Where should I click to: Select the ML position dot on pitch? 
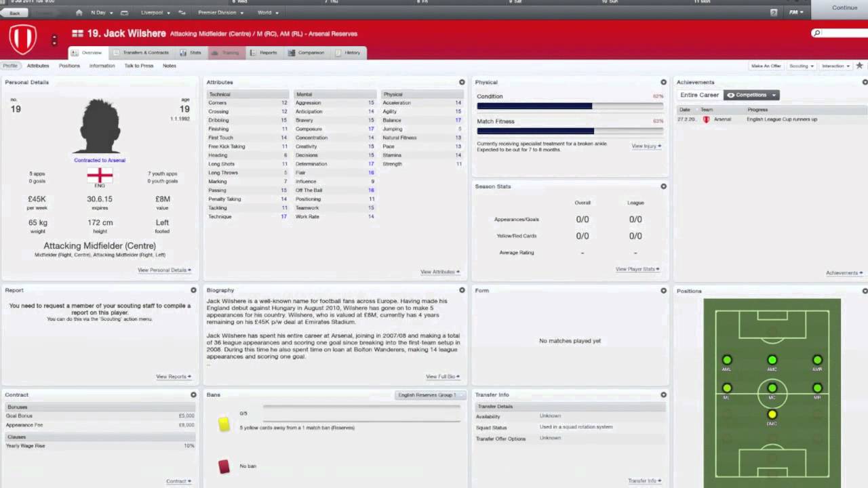click(727, 388)
